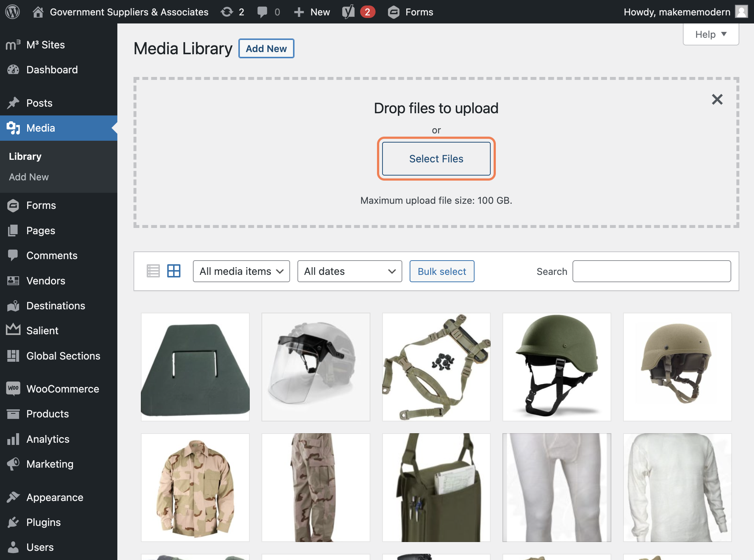Image resolution: width=754 pixels, height=560 pixels.
Task: Open the All dates filter dropdown
Action: coord(349,271)
